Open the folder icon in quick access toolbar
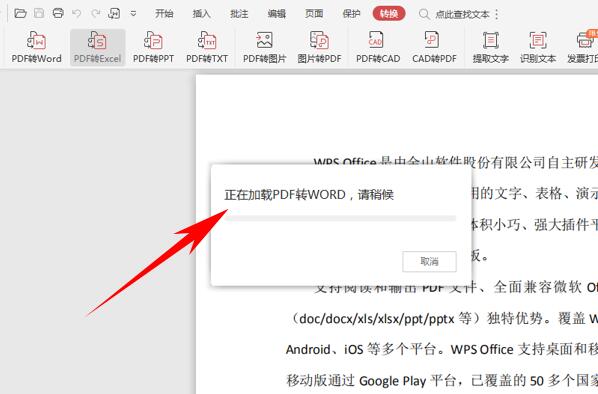Viewport: 598px width, 394px height. (x=20, y=14)
